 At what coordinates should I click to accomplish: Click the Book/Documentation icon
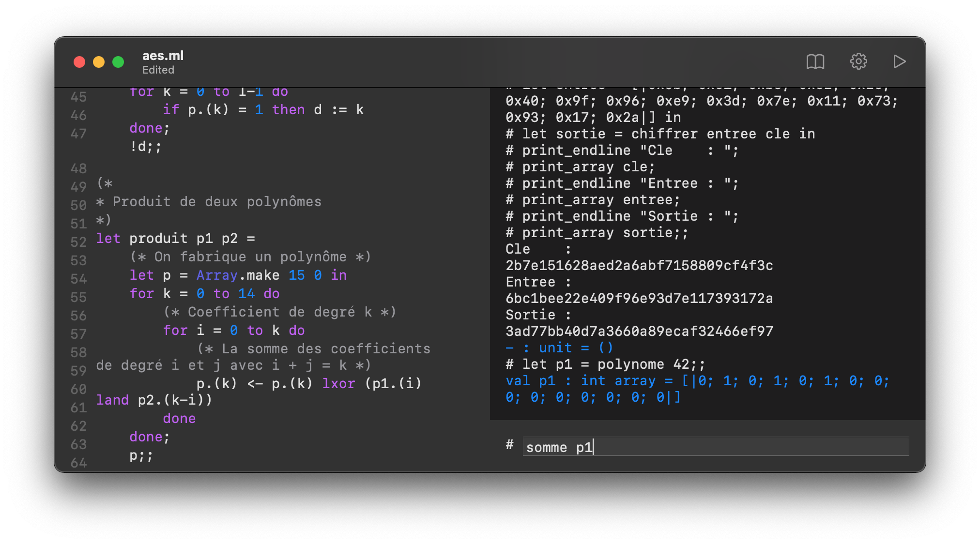click(816, 61)
